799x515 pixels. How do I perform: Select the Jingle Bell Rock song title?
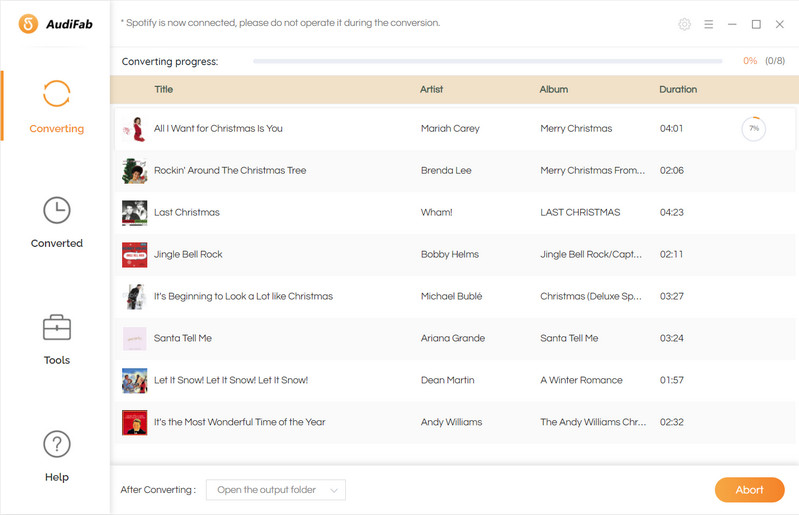[x=188, y=254]
